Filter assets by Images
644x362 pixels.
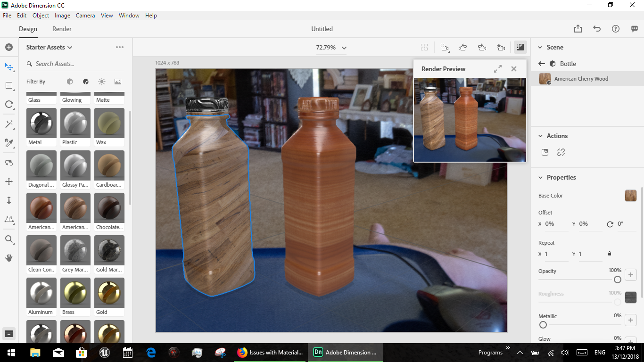point(118,82)
